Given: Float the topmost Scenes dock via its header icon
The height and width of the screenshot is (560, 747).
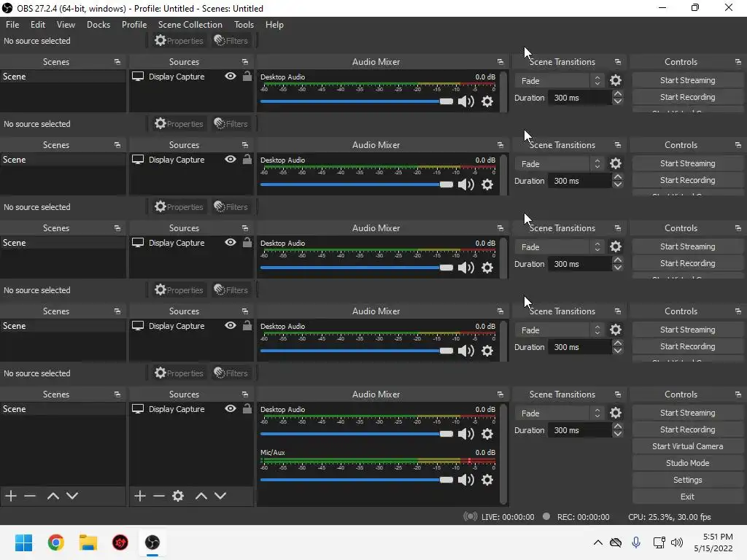Looking at the screenshot, I should pos(117,62).
